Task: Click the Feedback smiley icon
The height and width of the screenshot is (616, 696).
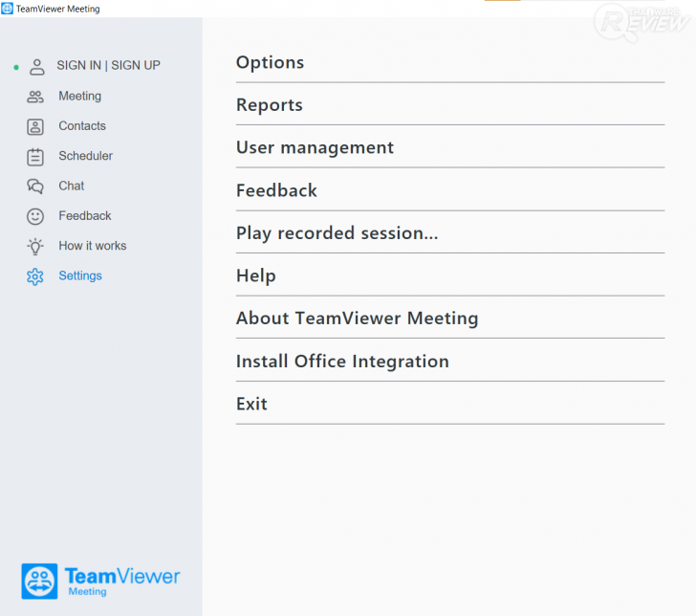Action: [x=35, y=216]
